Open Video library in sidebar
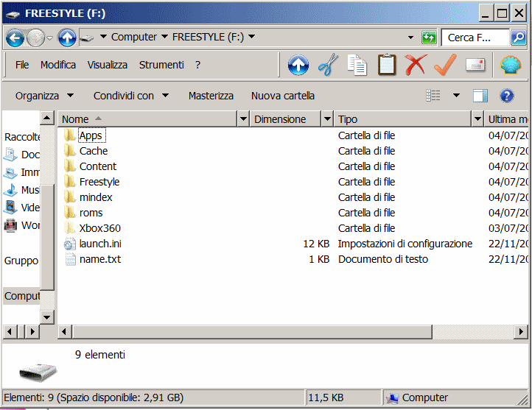Viewport: 532px width, 410px height. (x=21, y=208)
